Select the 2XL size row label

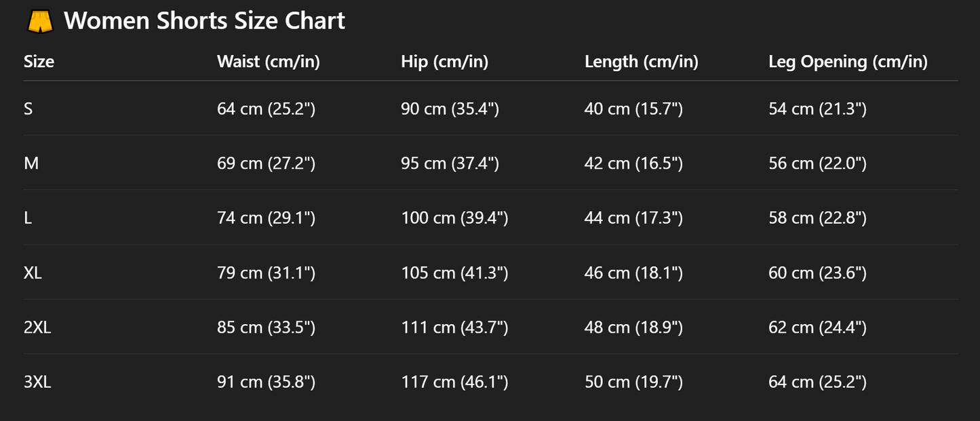(37, 327)
